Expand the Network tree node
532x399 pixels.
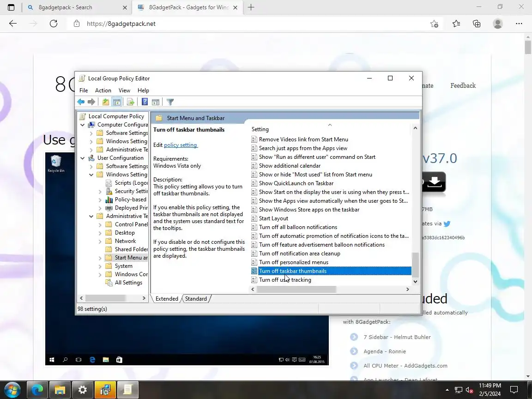coord(100,241)
